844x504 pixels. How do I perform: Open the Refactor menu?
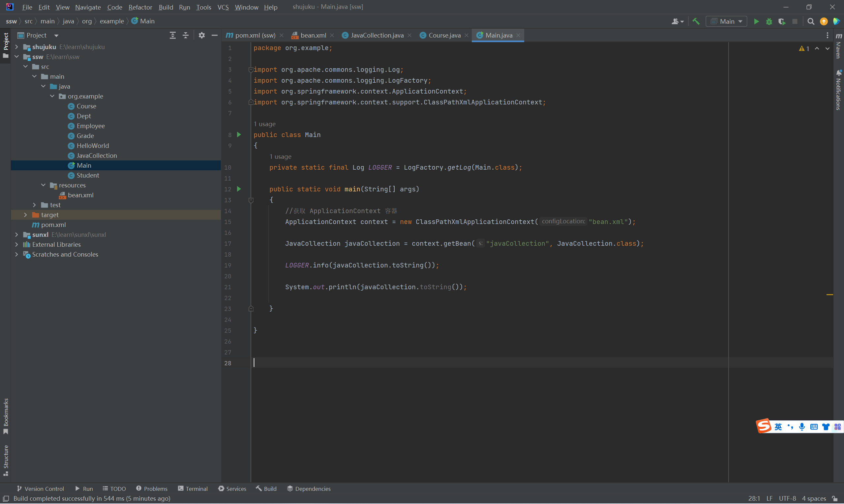140,7
